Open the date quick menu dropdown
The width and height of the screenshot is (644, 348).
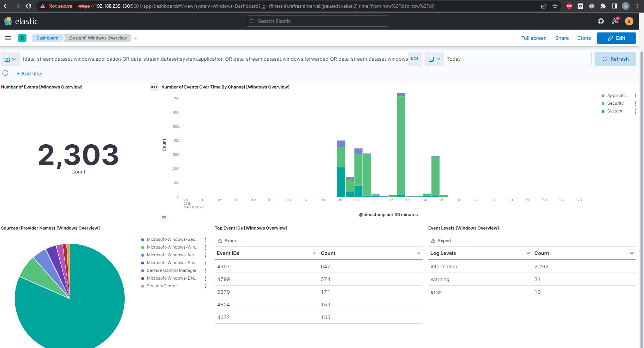coord(434,59)
